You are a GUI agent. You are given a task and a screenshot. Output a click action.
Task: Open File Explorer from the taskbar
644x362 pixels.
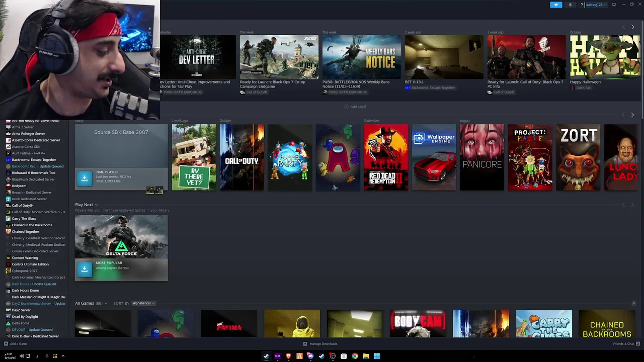click(366, 356)
